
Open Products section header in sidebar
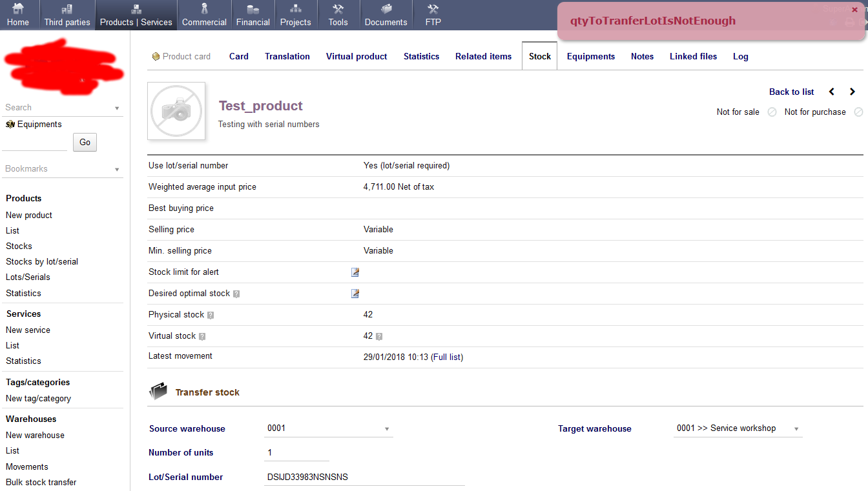coord(23,198)
